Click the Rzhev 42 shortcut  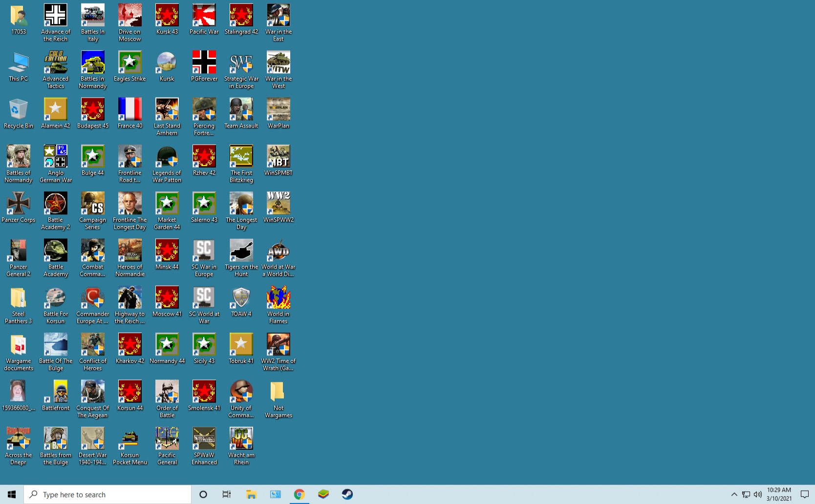click(204, 157)
